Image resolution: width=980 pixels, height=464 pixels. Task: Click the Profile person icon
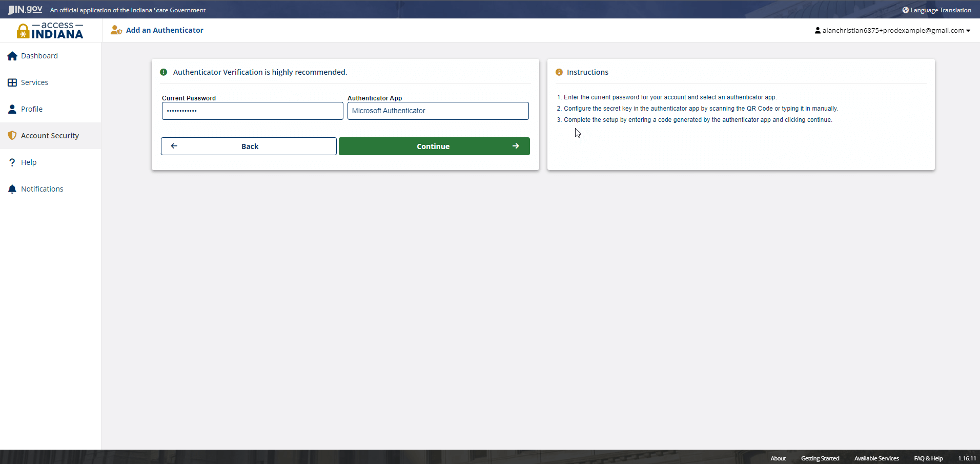click(x=12, y=109)
